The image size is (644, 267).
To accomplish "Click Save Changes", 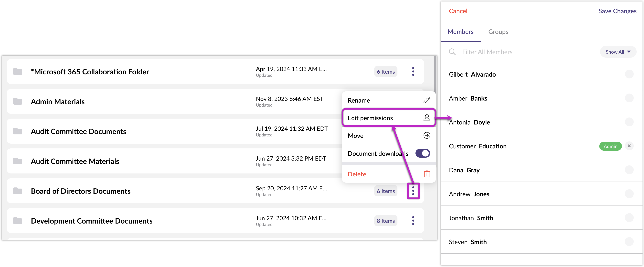I will (x=617, y=11).
